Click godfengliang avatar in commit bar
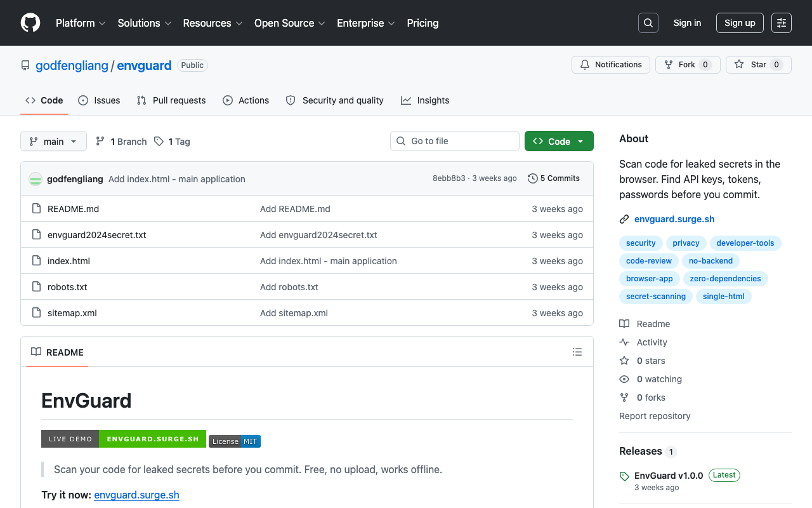This screenshot has height=508, width=812. [36, 179]
